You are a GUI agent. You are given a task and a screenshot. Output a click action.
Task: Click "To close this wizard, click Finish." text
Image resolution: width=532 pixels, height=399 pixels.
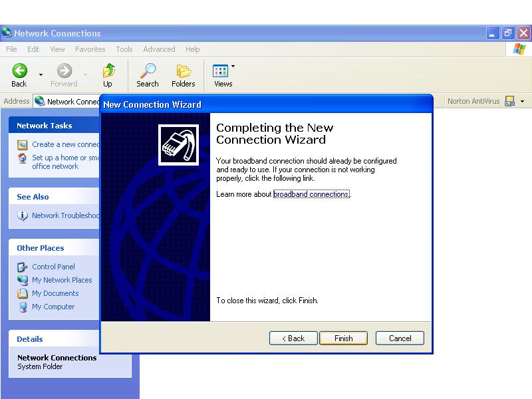(267, 301)
